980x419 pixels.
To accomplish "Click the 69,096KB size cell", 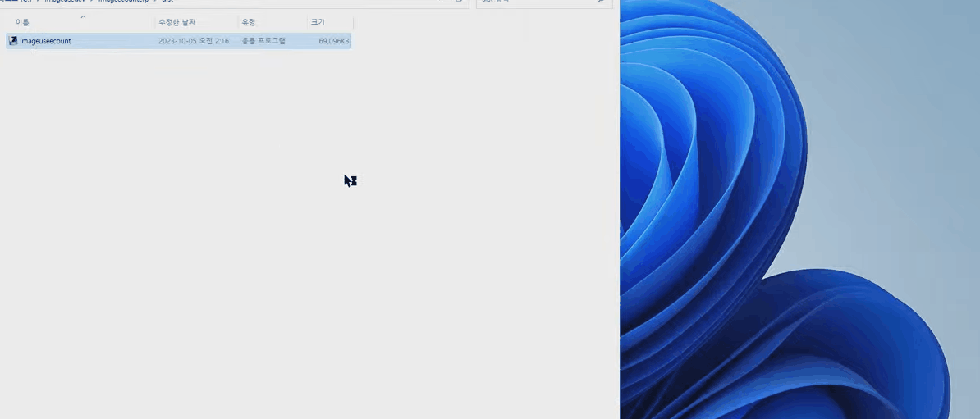I will pyautogui.click(x=334, y=41).
